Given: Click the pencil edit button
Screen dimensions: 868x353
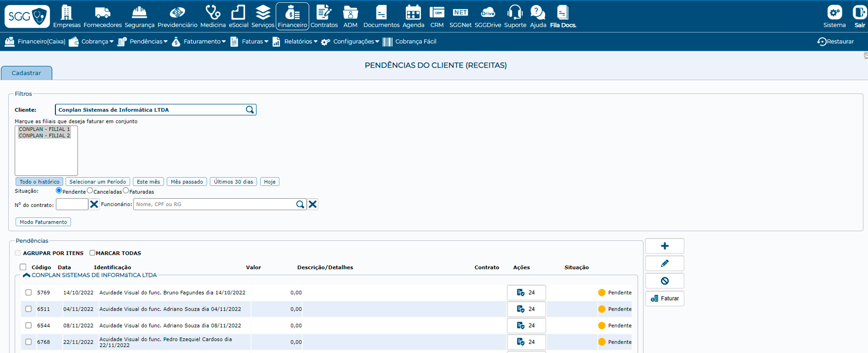Looking at the screenshot, I should (x=664, y=263).
